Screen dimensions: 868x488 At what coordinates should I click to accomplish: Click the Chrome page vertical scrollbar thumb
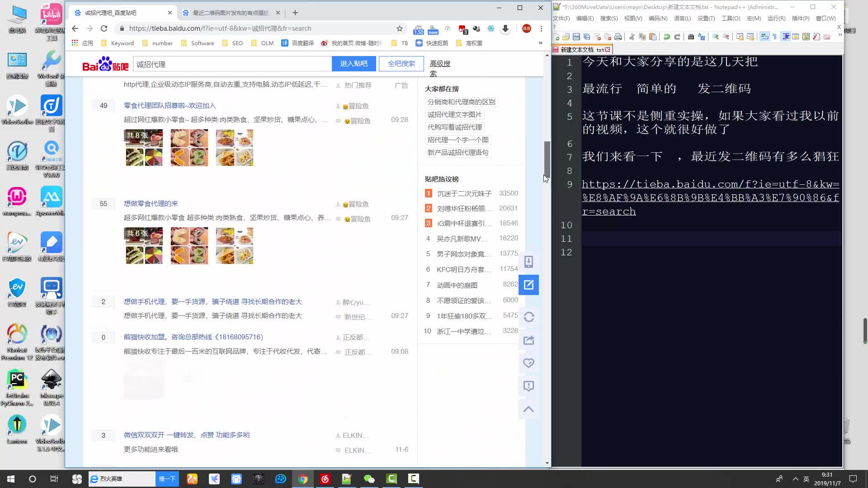click(x=547, y=159)
